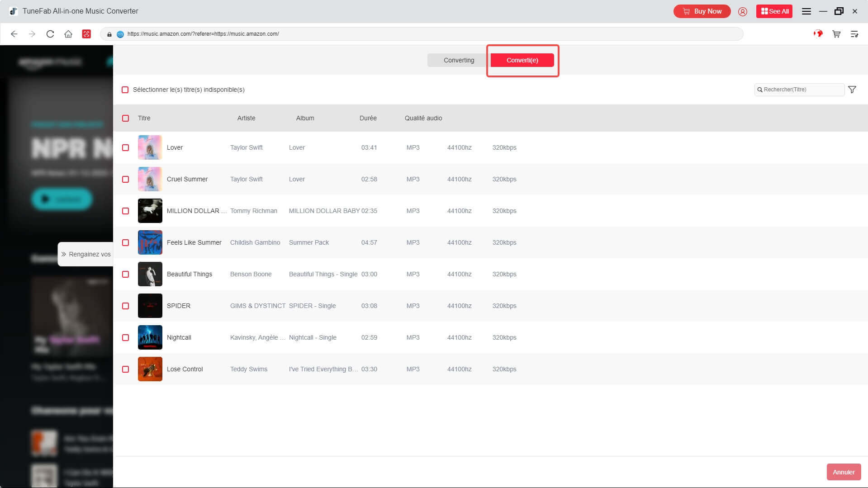Click the forward navigation arrow
Screen dimensions: 868x488
(x=32, y=34)
